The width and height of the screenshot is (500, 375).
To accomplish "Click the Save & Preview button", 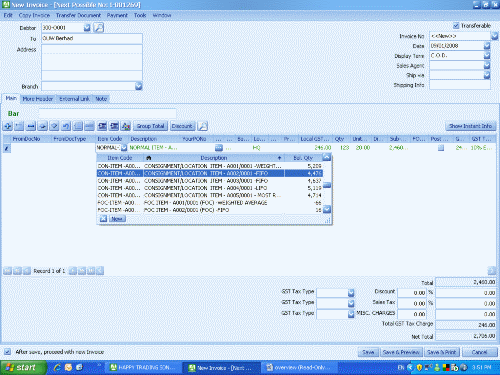I will point(401,352).
